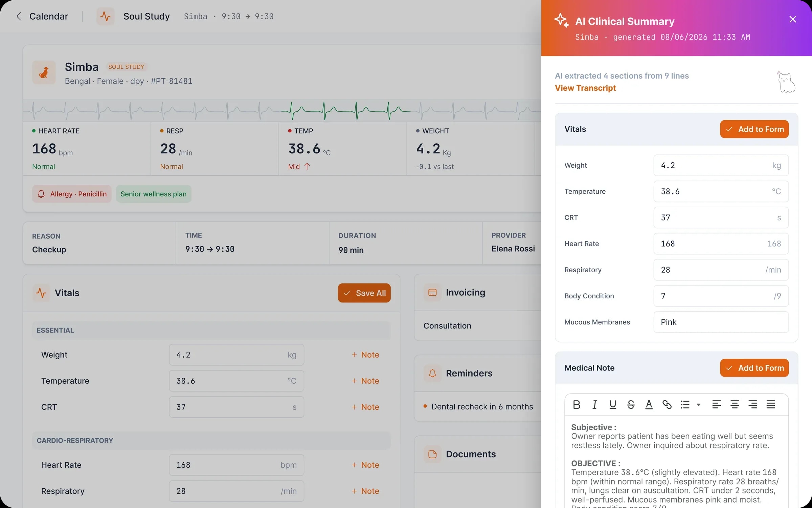Edit Heart Rate field in main Vitals form
The width and height of the screenshot is (812, 508).
pyautogui.click(x=236, y=465)
